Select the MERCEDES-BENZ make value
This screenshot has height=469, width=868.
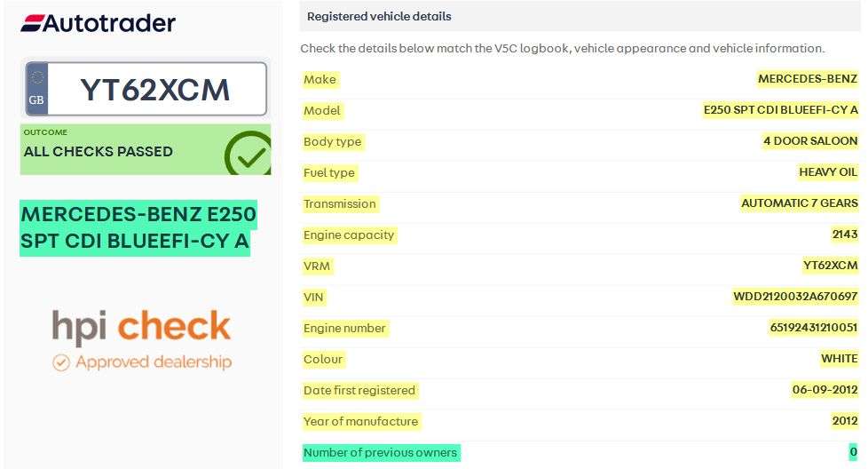pyautogui.click(x=808, y=79)
